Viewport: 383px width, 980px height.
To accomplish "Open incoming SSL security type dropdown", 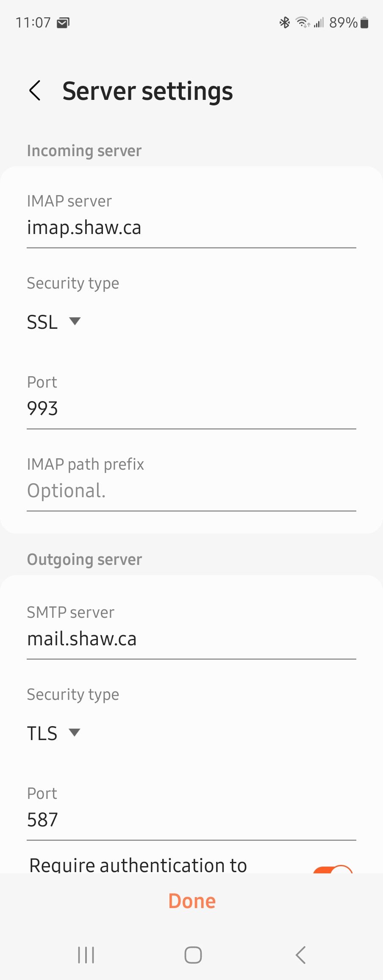I will (53, 322).
